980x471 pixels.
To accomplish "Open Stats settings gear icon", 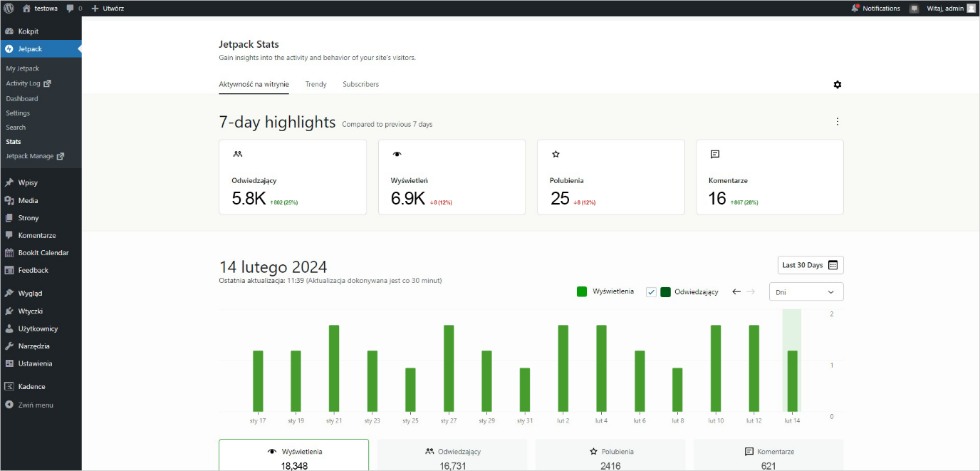I will pyautogui.click(x=838, y=85).
